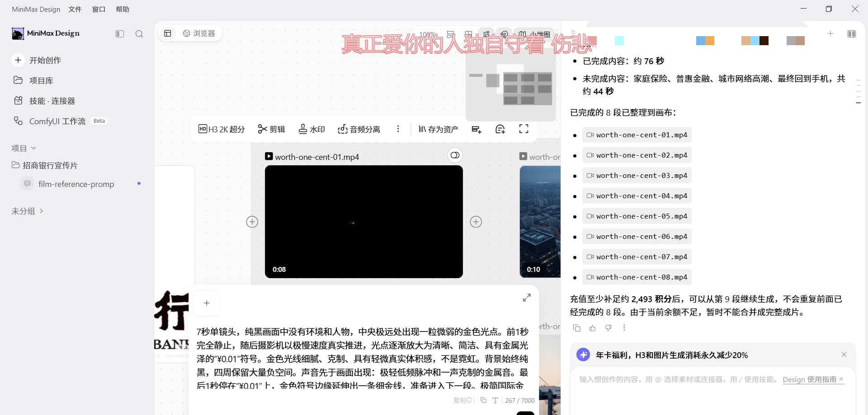Close the 年卡福利 promotion banner

(844, 354)
